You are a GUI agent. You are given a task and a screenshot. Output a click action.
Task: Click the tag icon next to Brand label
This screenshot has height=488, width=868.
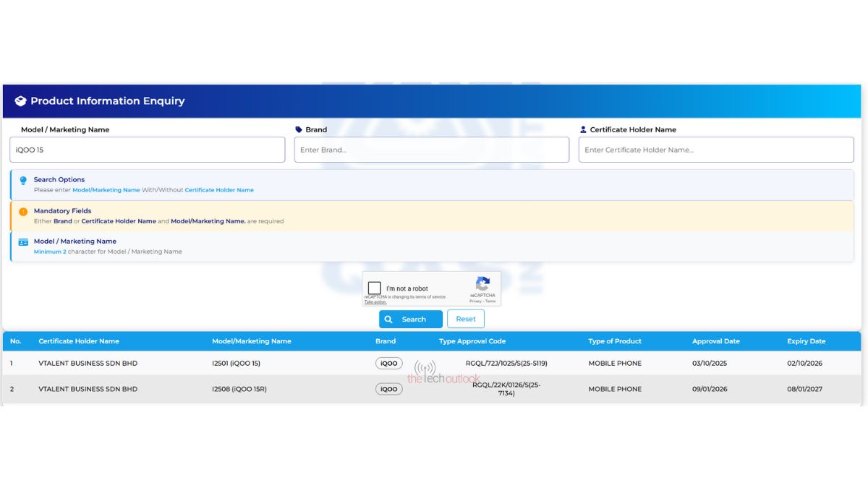[299, 130]
